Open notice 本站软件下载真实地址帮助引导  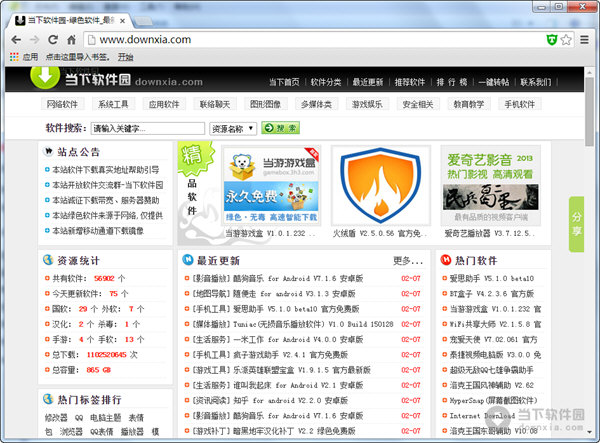tap(105, 170)
